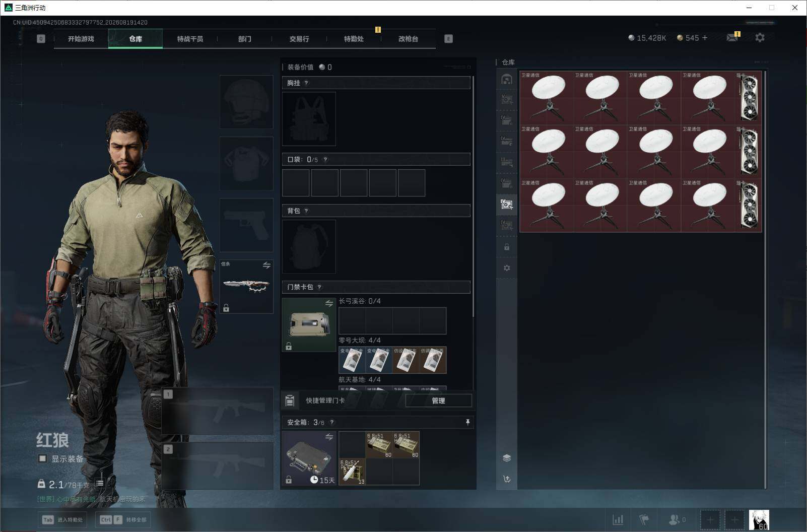Select the ammo stack with count 13

(352, 472)
